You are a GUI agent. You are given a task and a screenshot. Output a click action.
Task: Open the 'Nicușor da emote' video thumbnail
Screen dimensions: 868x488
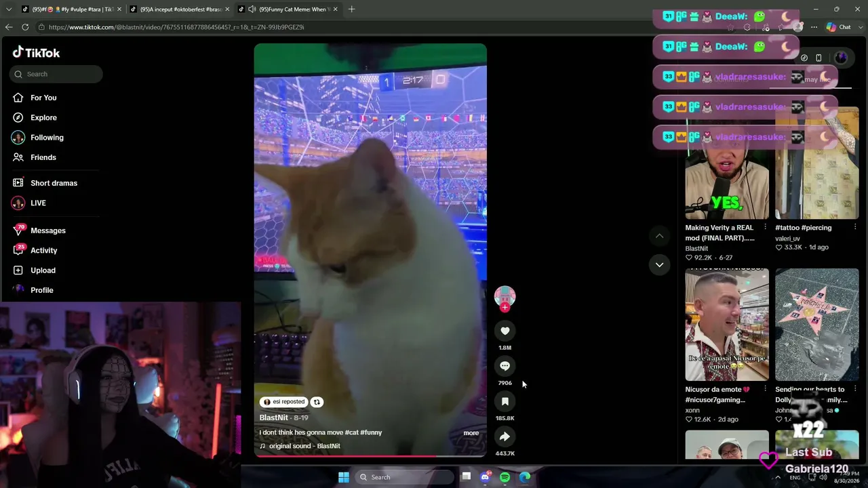click(727, 325)
